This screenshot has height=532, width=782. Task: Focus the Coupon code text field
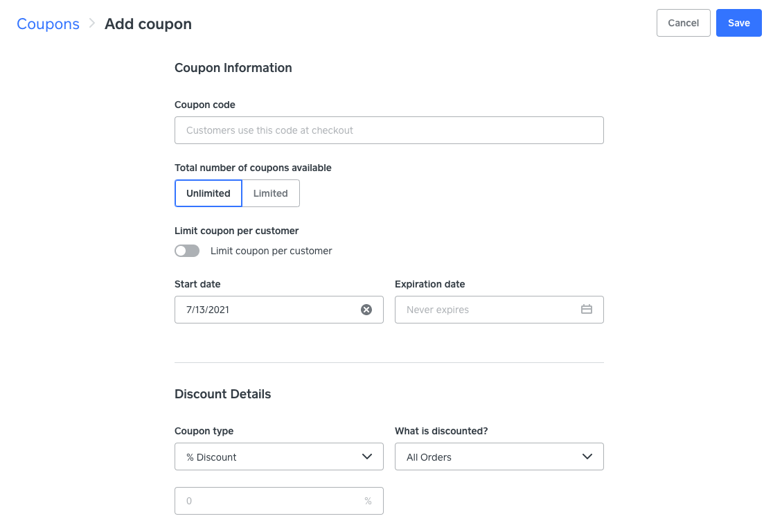click(389, 130)
